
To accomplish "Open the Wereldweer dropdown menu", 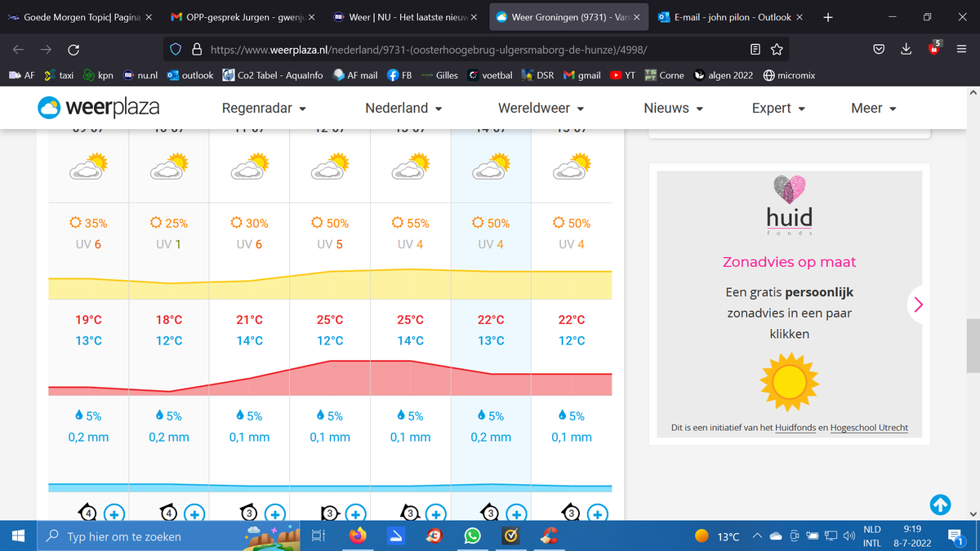I will point(541,108).
